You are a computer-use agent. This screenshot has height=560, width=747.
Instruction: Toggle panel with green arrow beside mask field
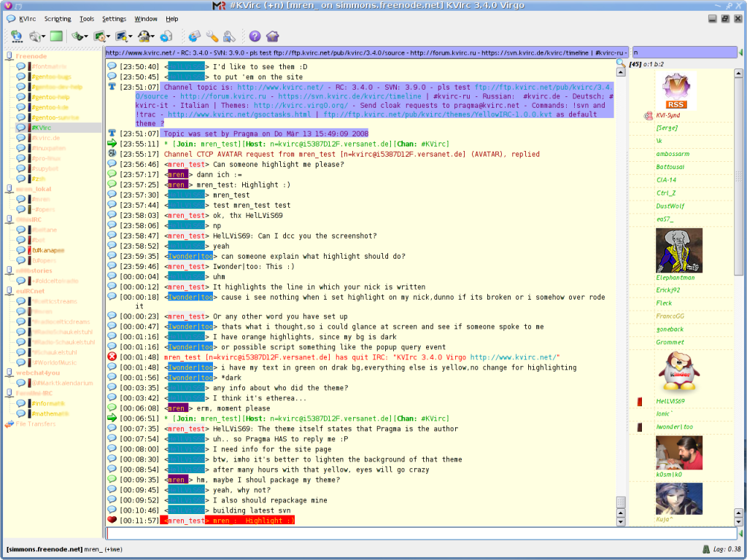[x=741, y=52]
